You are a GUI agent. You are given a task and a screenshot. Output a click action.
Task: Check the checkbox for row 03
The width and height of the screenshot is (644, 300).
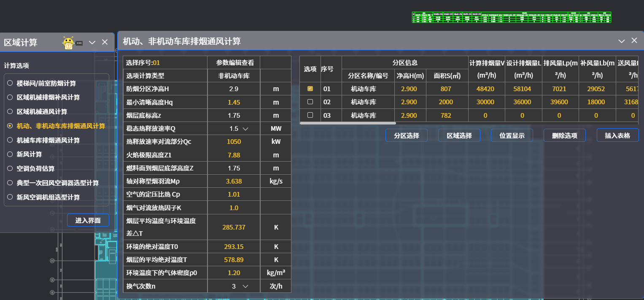click(x=310, y=115)
